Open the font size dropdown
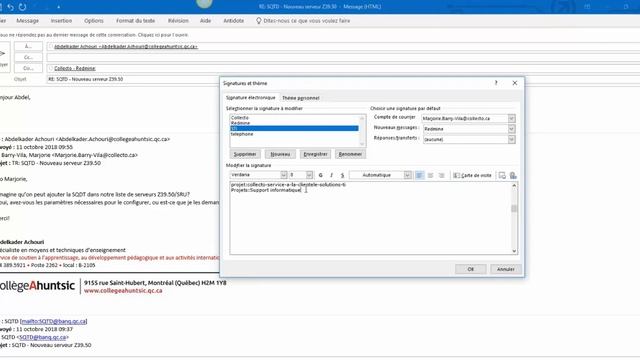Screen dimensions: 640x360 pos(309,175)
